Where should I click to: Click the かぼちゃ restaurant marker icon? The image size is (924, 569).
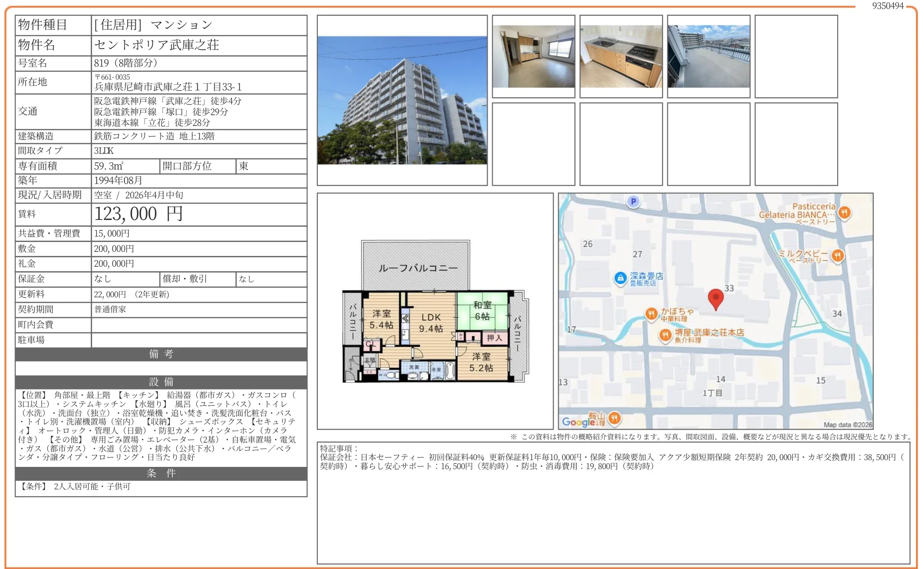[x=651, y=314]
